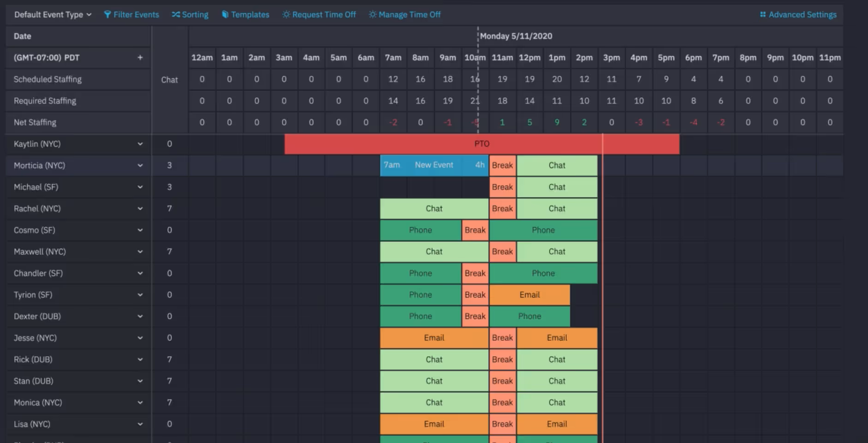Expand Tyrion (SF) row chevron
This screenshot has width=868, height=443.
tap(140, 295)
